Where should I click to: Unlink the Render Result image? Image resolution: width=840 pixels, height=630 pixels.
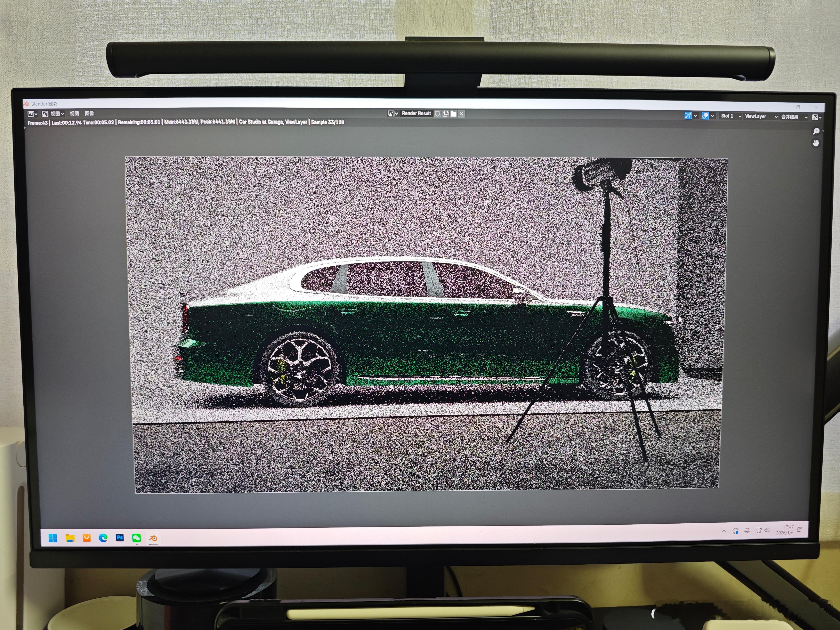pyautogui.click(x=461, y=114)
